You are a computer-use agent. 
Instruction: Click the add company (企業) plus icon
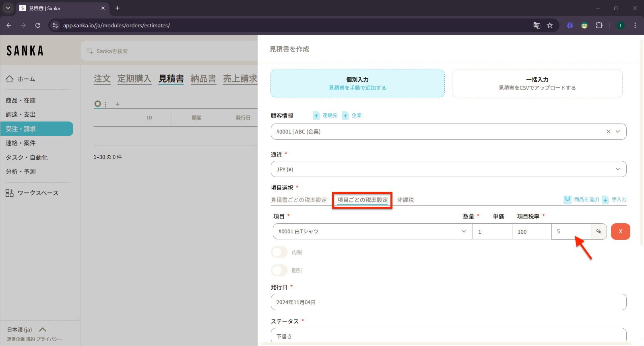pos(345,116)
